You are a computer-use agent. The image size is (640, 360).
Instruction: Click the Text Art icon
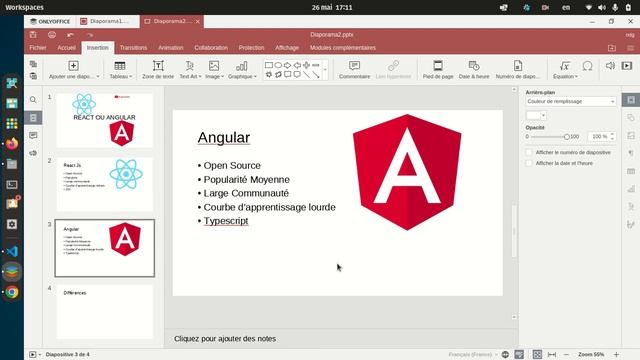point(189,65)
